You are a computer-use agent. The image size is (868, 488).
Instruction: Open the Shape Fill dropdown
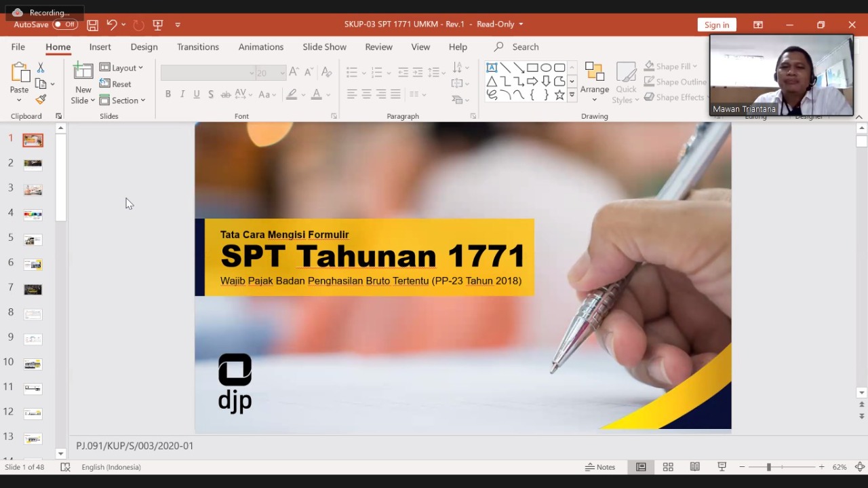coord(671,67)
